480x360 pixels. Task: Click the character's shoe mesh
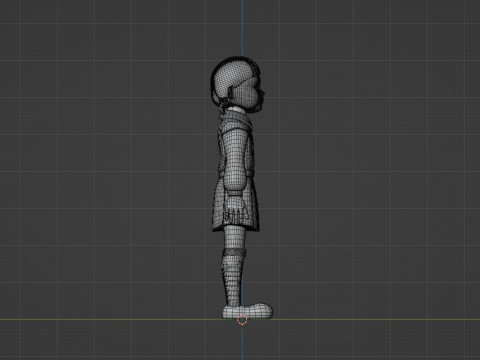247,311
